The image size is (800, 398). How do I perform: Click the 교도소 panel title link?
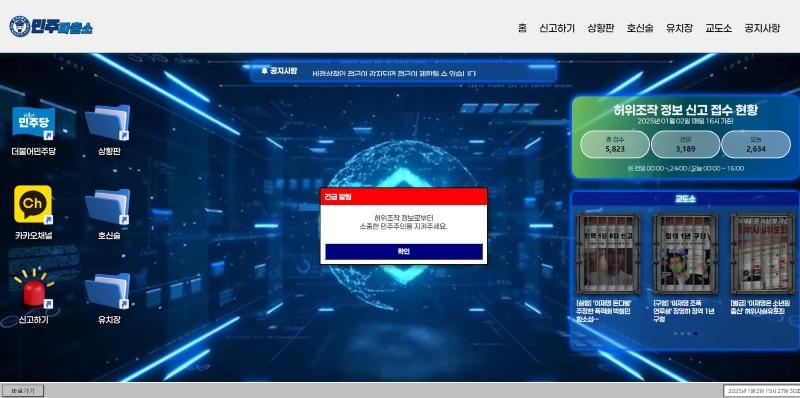point(685,198)
